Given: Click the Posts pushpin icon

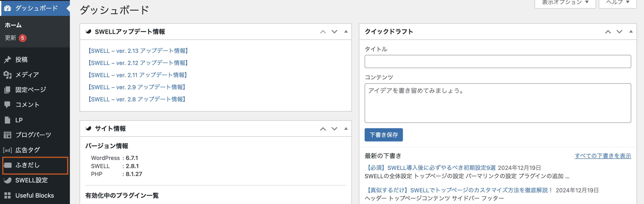Looking at the screenshot, I should click(x=7, y=59).
